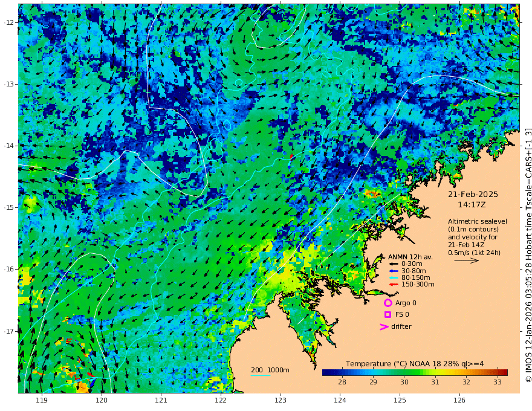Image resolution: width=532 pixels, height=411 pixels.
Task: Click the "30-80m" depth label
Action: [x=414, y=271]
